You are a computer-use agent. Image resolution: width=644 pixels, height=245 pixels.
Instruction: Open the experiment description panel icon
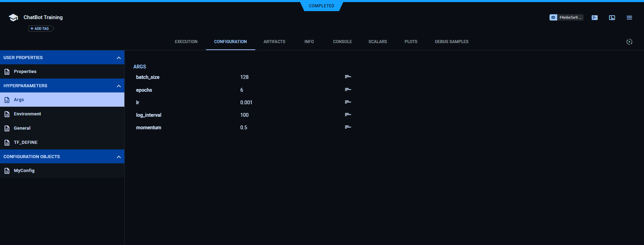click(x=595, y=18)
